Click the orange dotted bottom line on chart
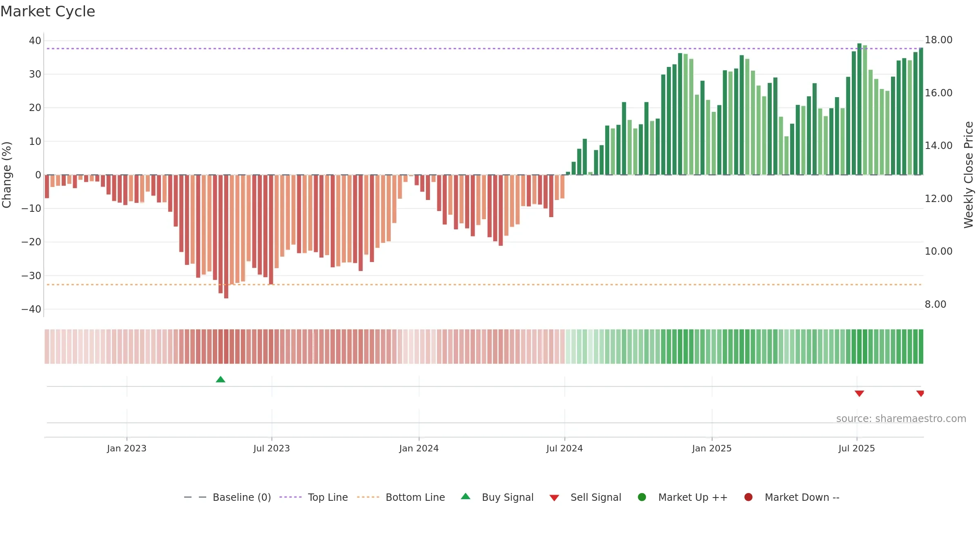The image size is (980, 551). 484,284
